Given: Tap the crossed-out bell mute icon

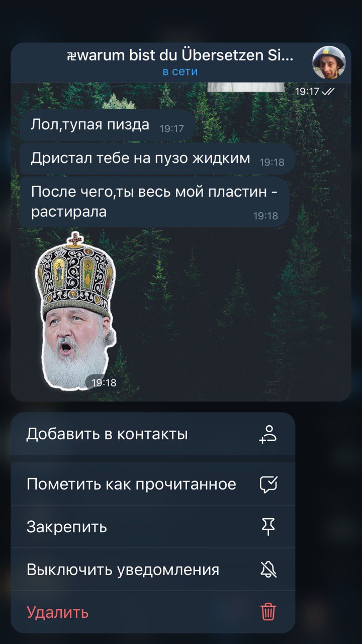Looking at the screenshot, I should tap(268, 570).
